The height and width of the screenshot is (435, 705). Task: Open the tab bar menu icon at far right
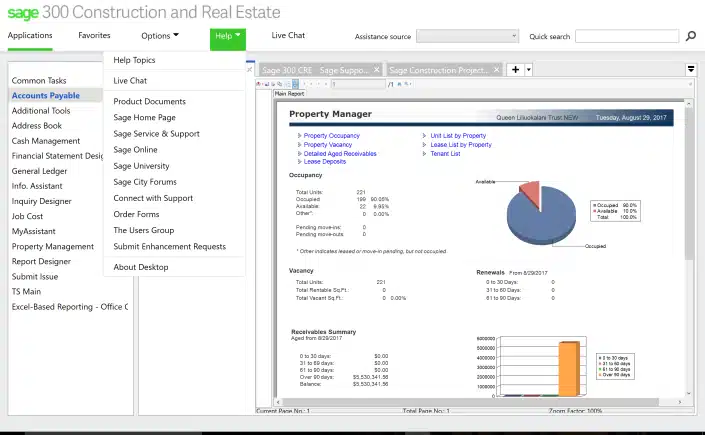691,70
